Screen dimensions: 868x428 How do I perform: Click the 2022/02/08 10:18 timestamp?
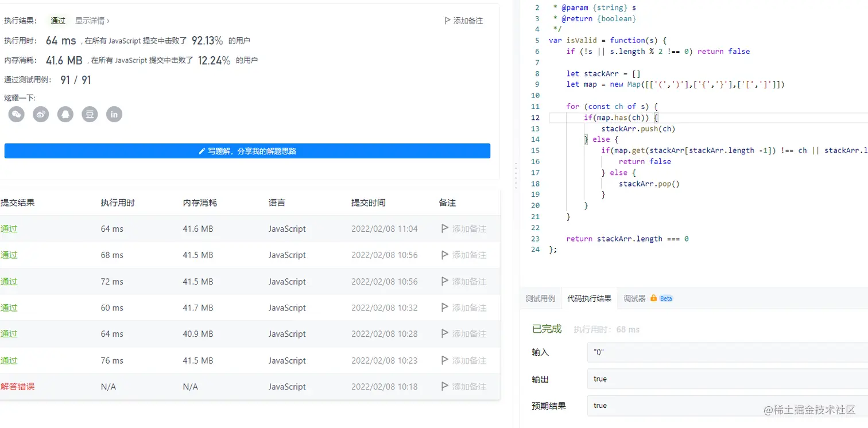(x=385, y=387)
